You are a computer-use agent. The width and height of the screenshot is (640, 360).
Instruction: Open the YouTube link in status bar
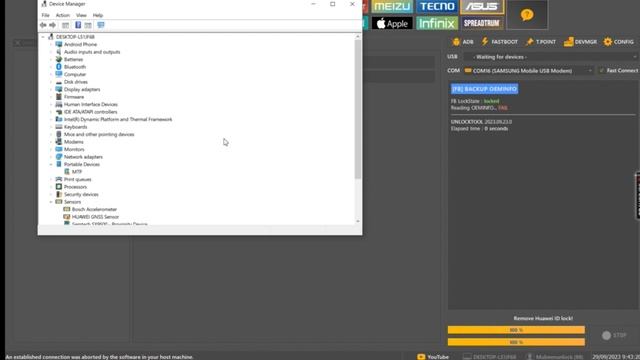[433, 357]
